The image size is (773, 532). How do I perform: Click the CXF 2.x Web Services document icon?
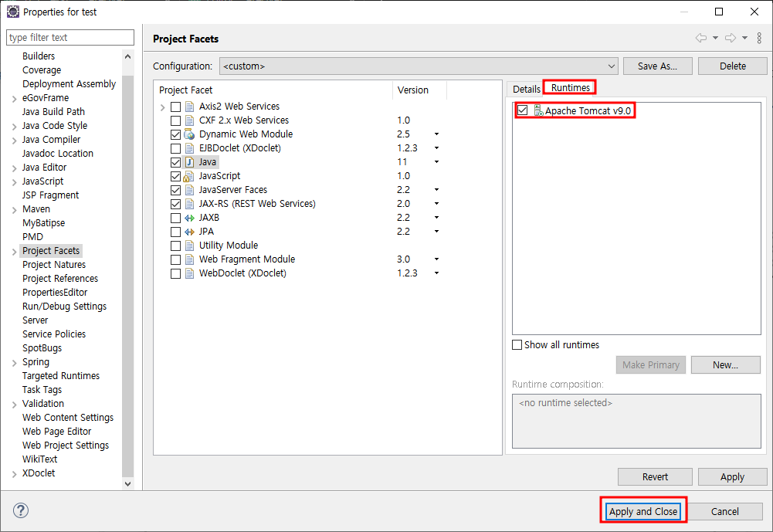189,120
